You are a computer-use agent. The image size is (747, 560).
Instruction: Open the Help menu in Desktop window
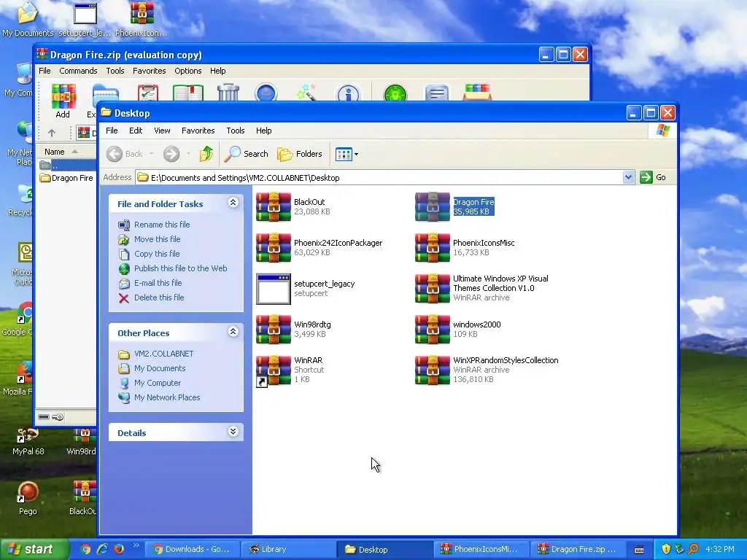point(263,131)
